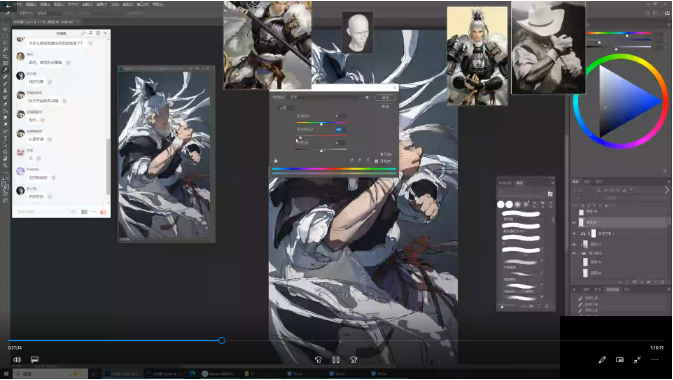This screenshot has width=673, height=380.
Task: Skip forward in the video player
Action: [354, 360]
